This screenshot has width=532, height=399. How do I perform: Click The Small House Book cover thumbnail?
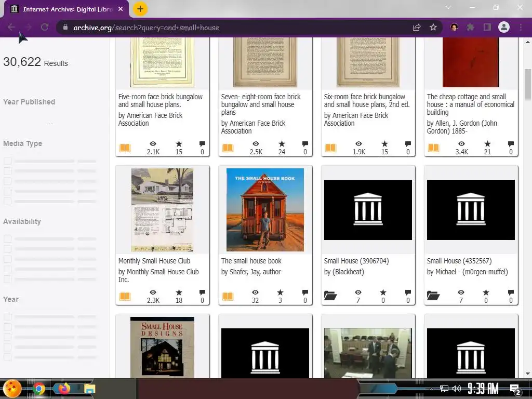click(265, 210)
